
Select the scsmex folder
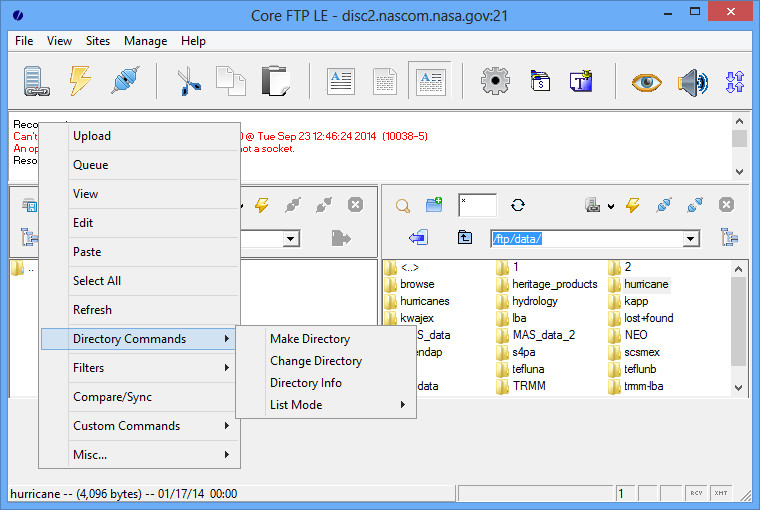[x=635, y=352]
